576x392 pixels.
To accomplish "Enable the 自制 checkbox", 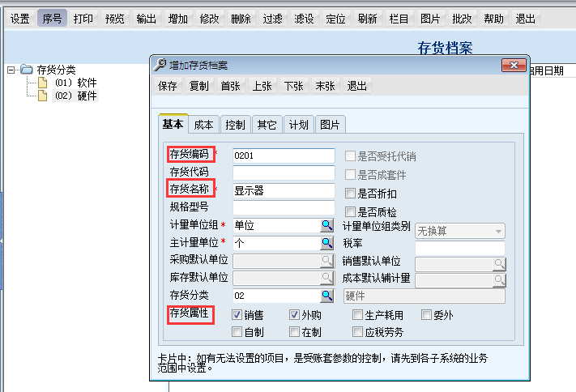I will click(x=237, y=332).
